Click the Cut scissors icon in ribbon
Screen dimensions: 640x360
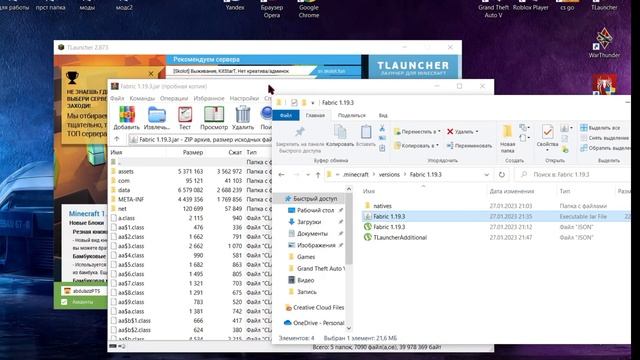point(382,129)
